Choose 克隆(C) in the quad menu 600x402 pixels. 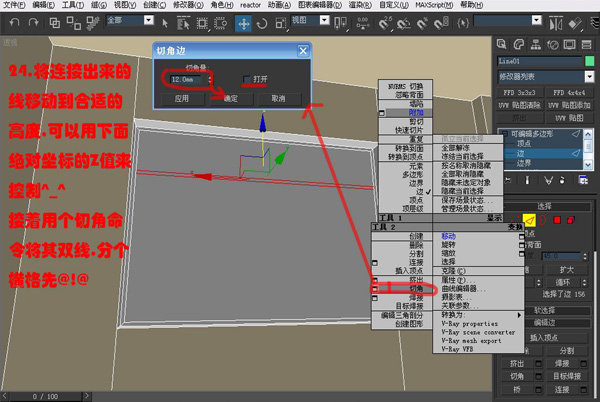point(453,271)
